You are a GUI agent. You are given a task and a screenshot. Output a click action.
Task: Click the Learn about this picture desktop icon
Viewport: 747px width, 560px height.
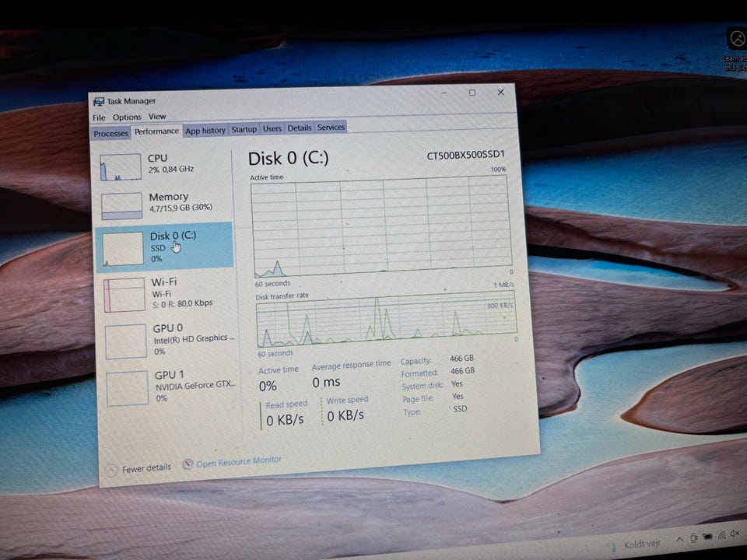(737, 50)
